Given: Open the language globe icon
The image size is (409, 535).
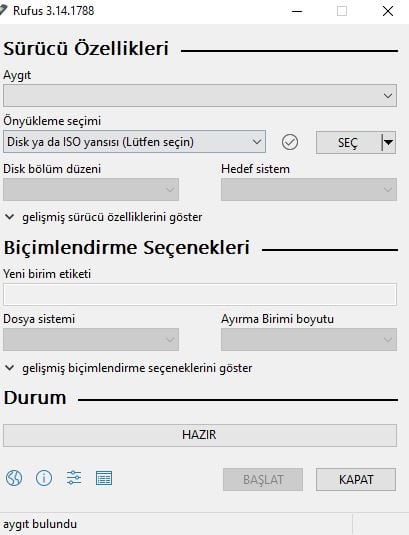Looking at the screenshot, I should (14, 478).
